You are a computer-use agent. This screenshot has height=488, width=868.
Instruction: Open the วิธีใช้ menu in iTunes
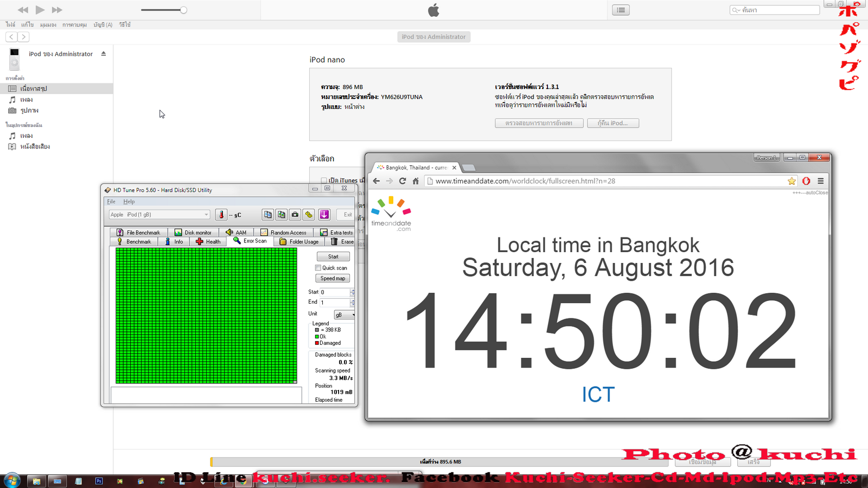click(125, 25)
